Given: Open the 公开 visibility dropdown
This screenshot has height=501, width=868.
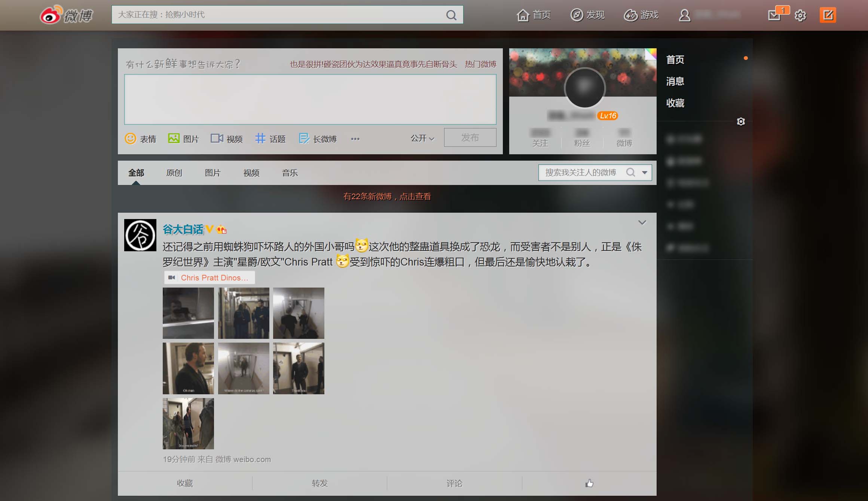Looking at the screenshot, I should click(x=422, y=138).
